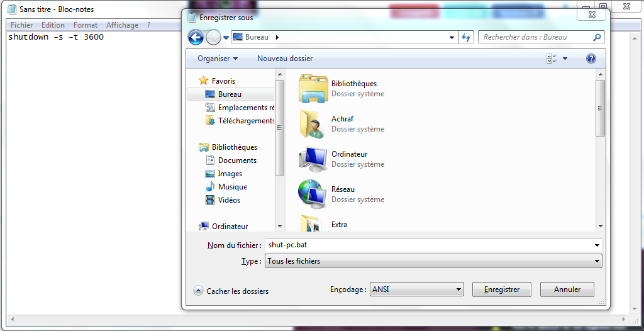Toggle Cacher les dossiers
Viewport: 644px width, 331px height.
click(x=231, y=291)
